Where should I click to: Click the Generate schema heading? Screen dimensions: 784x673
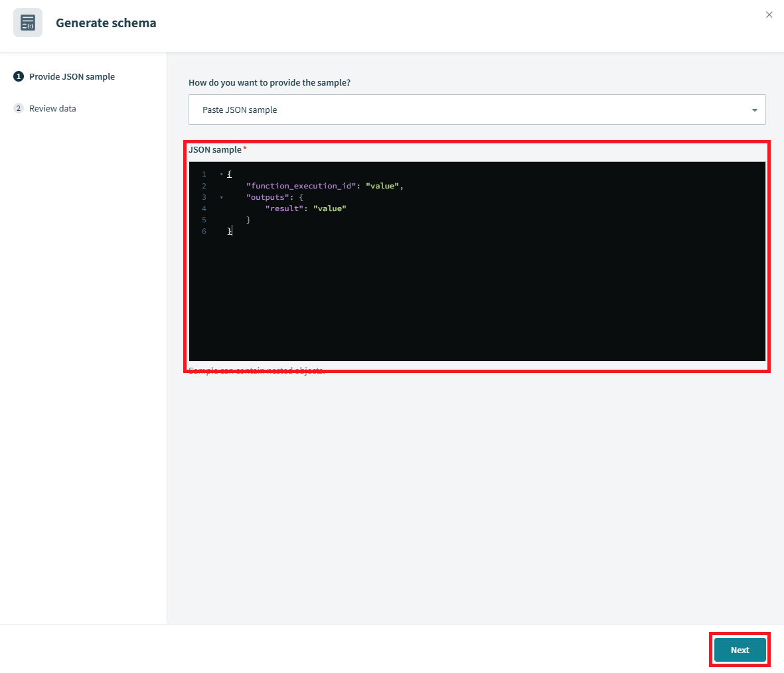(x=106, y=23)
